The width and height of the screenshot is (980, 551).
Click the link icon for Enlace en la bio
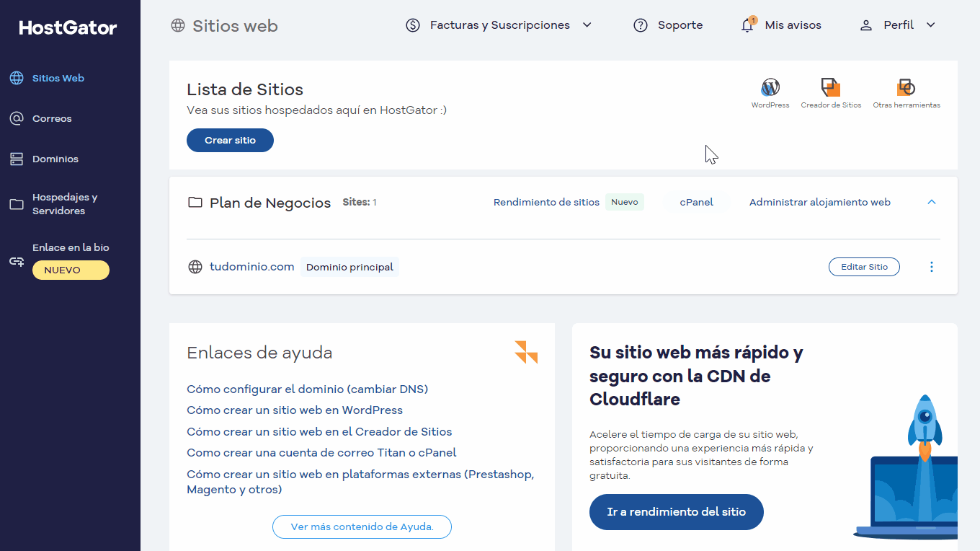[17, 261]
